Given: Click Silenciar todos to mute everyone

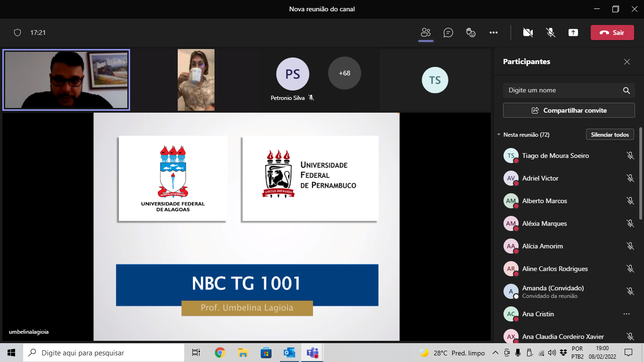Looking at the screenshot, I should pyautogui.click(x=610, y=135).
